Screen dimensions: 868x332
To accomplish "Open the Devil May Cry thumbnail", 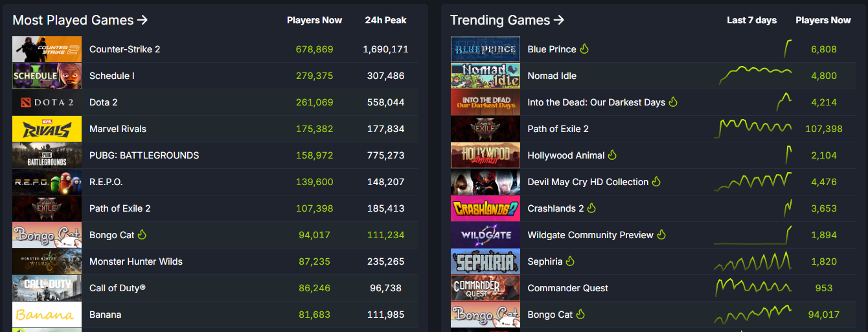I will [485, 182].
